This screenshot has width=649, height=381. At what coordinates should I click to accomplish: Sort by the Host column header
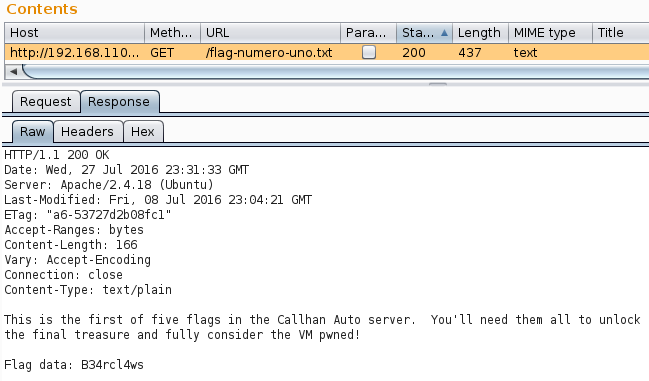click(75, 33)
